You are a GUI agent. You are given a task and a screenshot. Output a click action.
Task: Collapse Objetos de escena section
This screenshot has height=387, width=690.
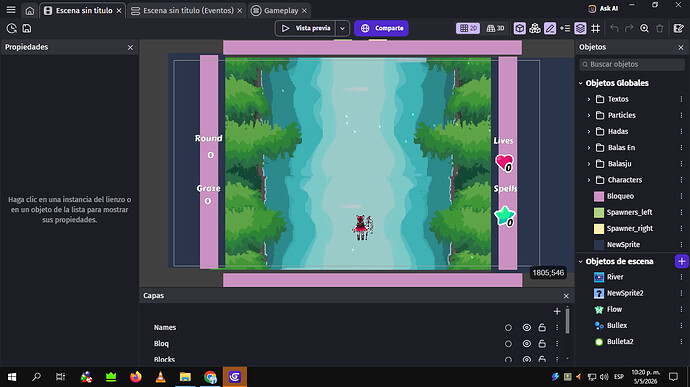[580, 262]
